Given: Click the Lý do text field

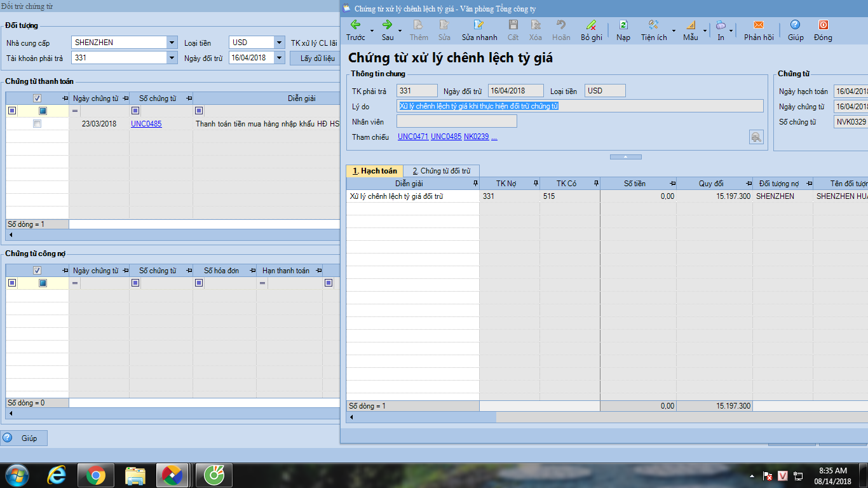Looking at the screenshot, I should 580,106.
